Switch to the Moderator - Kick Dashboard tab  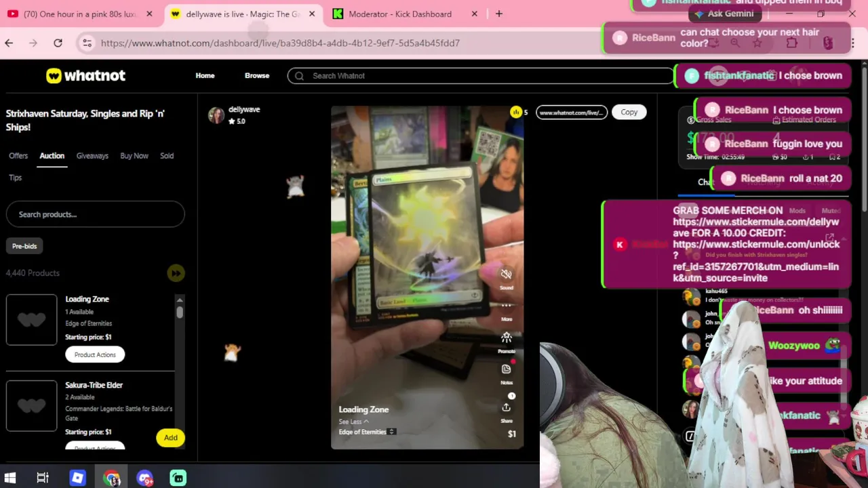[x=406, y=14]
